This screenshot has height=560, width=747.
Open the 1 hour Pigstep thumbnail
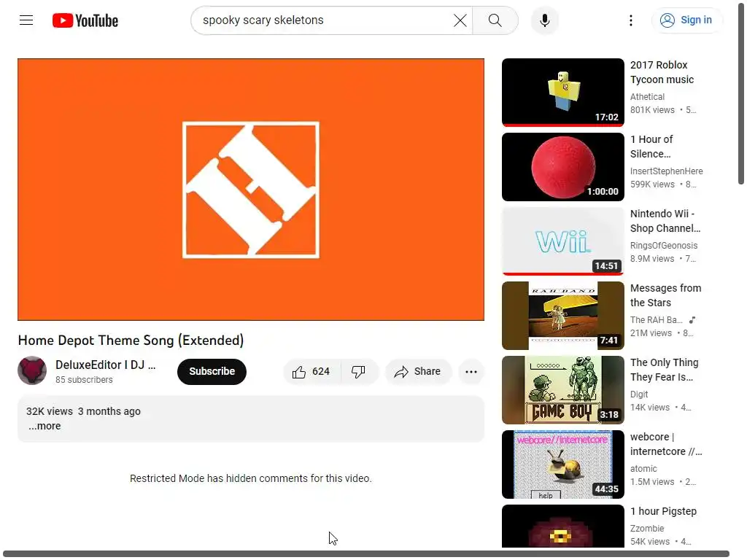tap(562, 526)
